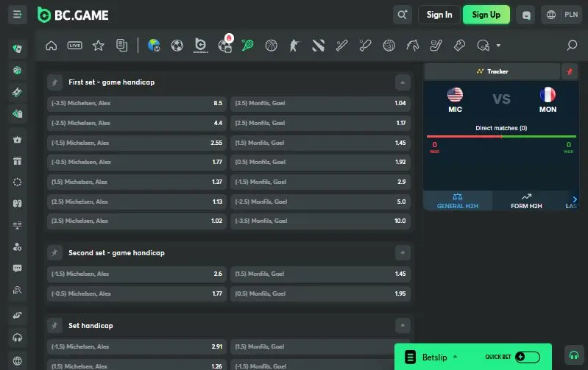Select the basketball sport icon
Viewport: 588px width, 370px height.
point(271,46)
